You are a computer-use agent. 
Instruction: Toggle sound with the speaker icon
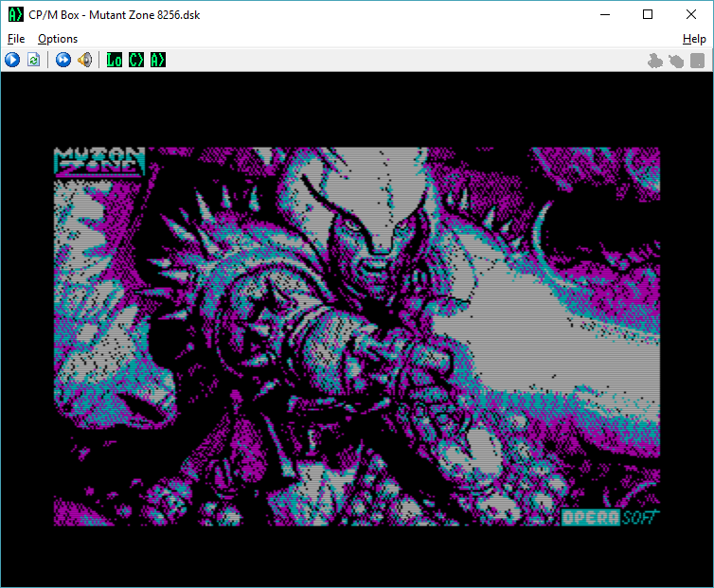[x=84, y=60]
